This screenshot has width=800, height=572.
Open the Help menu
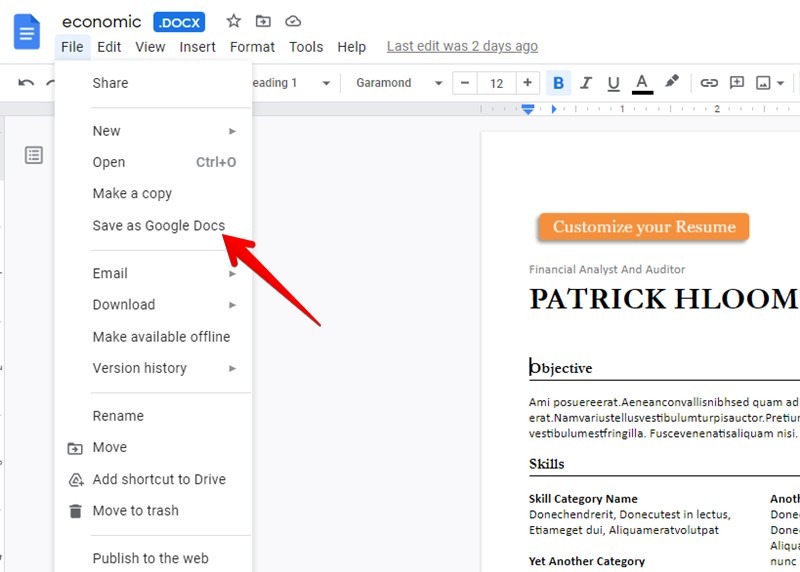click(x=352, y=47)
